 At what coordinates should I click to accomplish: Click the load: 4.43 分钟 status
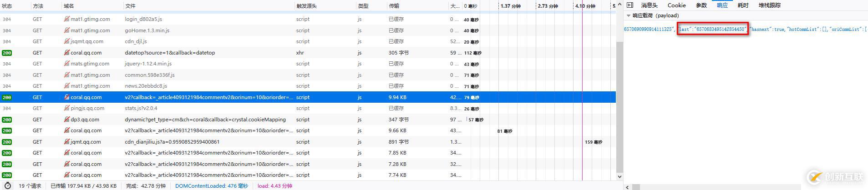pos(275,186)
